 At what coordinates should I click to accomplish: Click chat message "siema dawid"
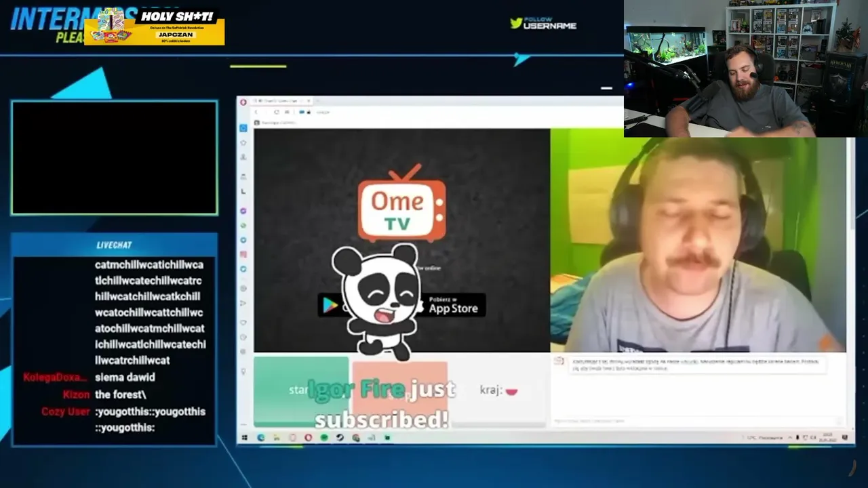[125, 378]
